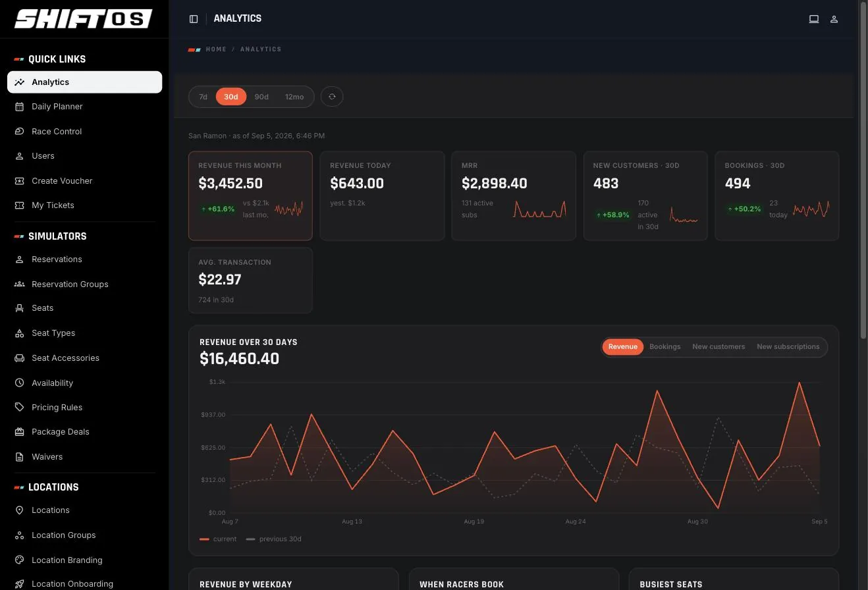Click the Waivers document icon

coord(19,456)
